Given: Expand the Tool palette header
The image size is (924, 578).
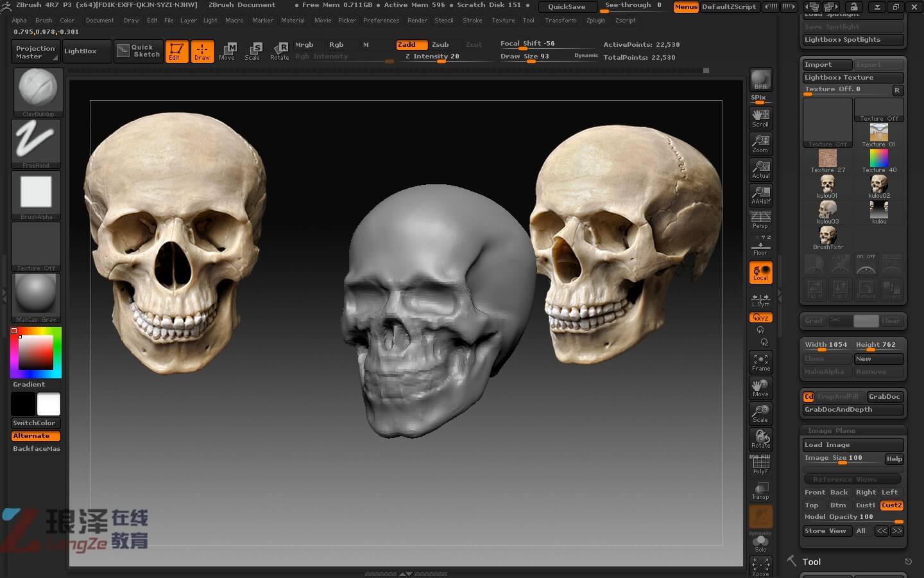Looking at the screenshot, I should [x=811, y=562].
